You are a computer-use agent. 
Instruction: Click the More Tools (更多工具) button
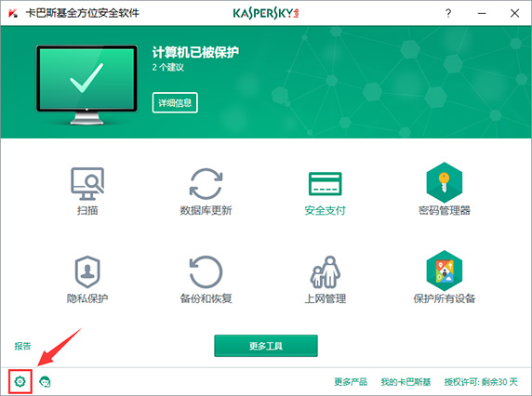(266, 346)
